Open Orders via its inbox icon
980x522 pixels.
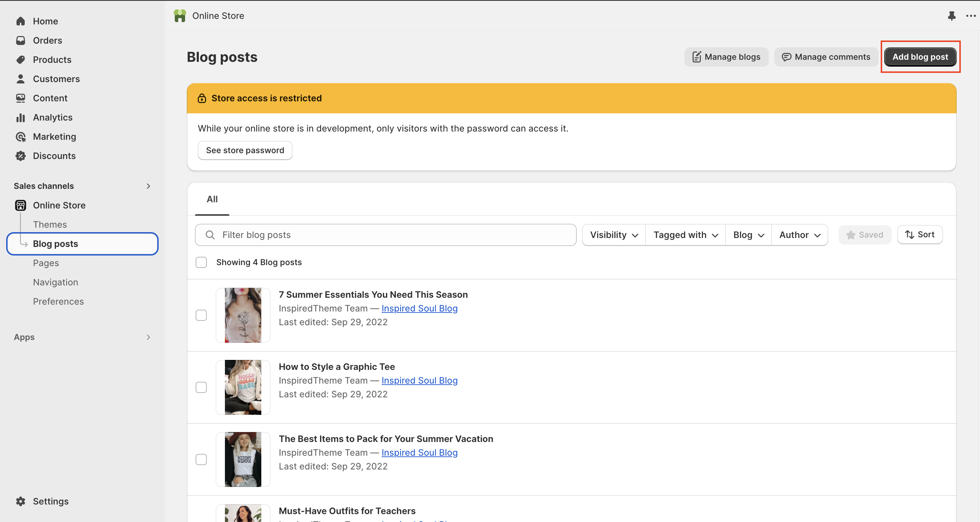point(21,40)
